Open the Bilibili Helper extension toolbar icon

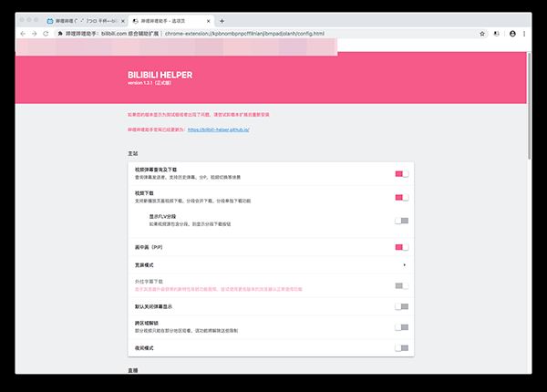[497, 34]
